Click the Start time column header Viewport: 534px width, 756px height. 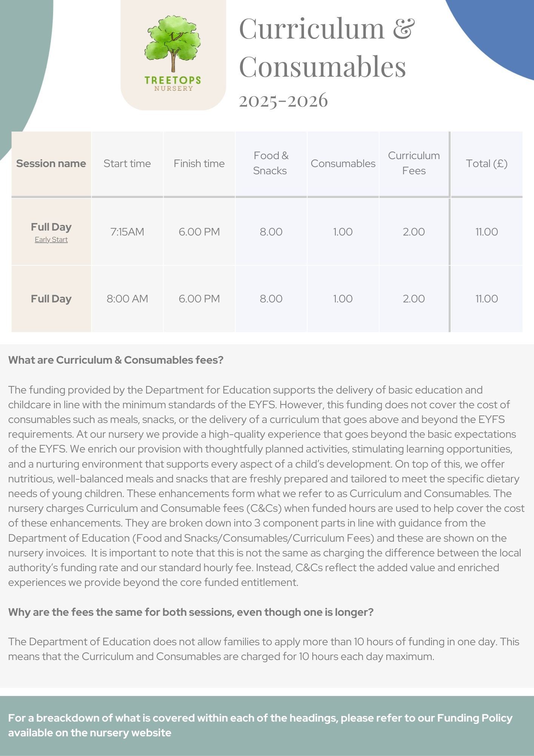coord(127,163)
